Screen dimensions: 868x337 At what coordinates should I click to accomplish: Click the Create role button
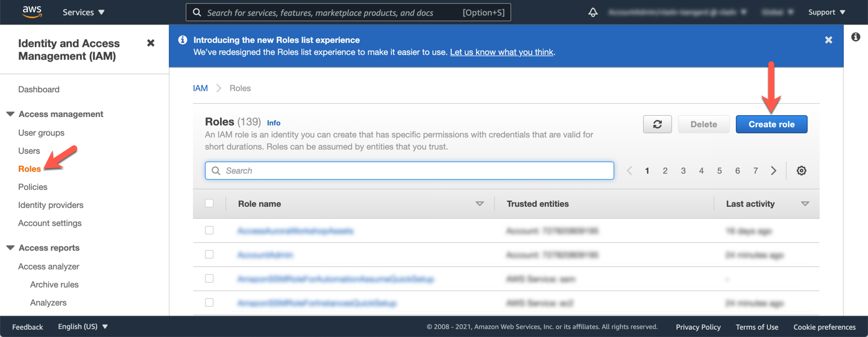(x=771, y=124)
